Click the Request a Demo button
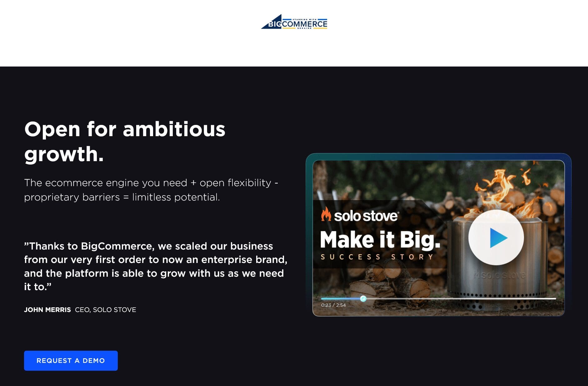Screen dimensions: 588x386 (x=71, y=361)
